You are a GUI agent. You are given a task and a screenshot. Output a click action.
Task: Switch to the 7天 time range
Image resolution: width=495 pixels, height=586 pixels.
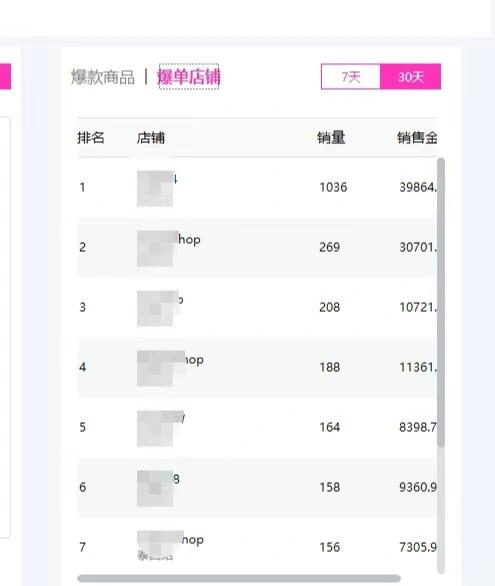tap(351, 77)
